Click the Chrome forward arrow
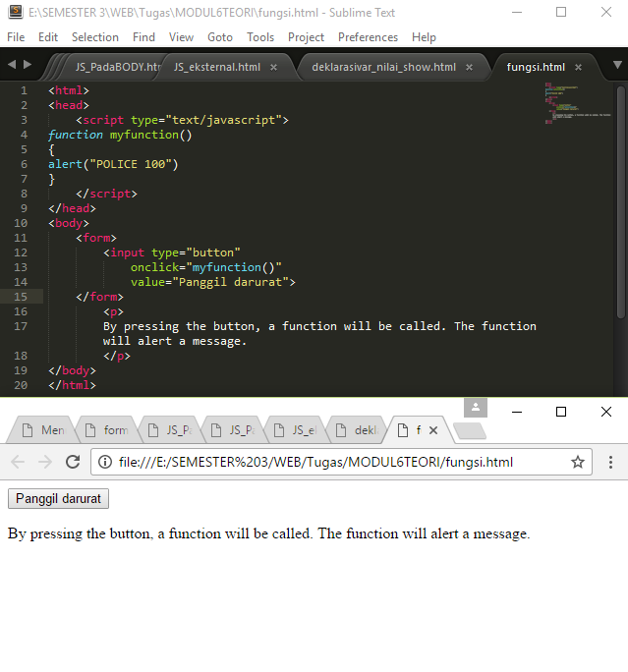This screenshot has height=672, width=628. [45, 462]
